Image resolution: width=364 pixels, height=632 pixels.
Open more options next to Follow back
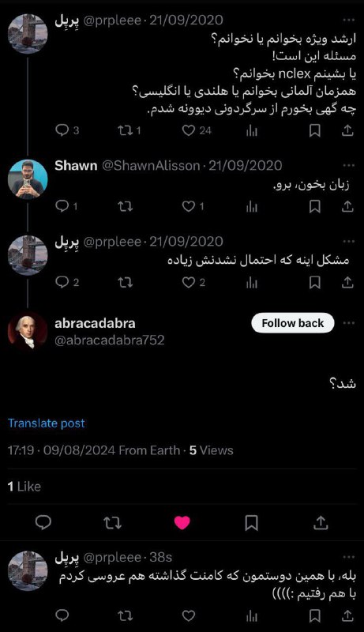pos(349,323)
